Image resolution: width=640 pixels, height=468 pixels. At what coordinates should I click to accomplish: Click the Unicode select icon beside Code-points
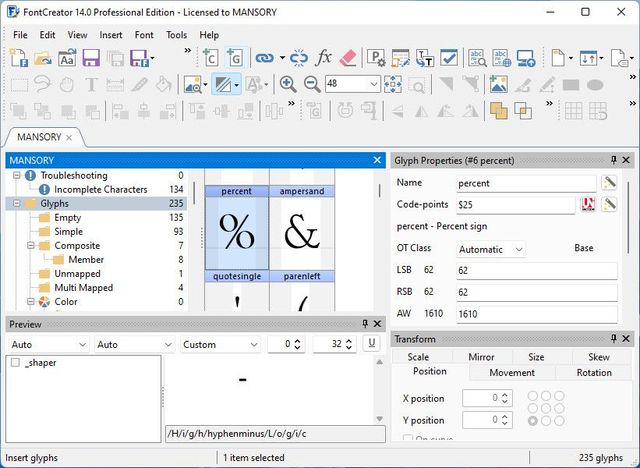pyautogui.click(x=589, y=205)
